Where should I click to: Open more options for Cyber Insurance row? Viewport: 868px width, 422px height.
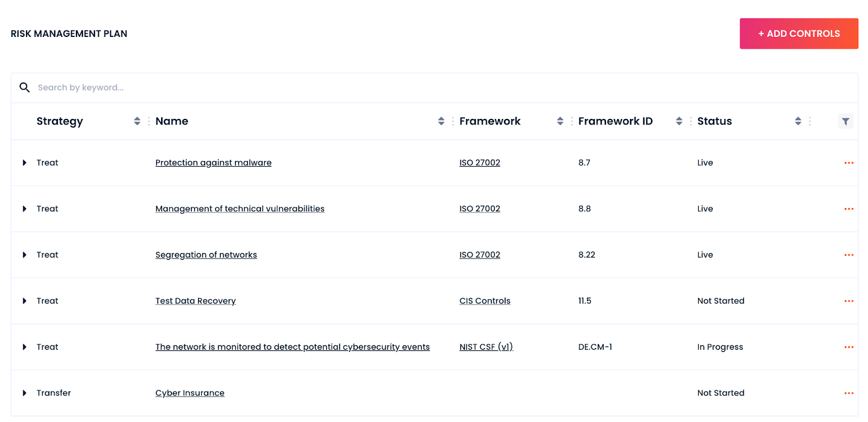(848, 393)
